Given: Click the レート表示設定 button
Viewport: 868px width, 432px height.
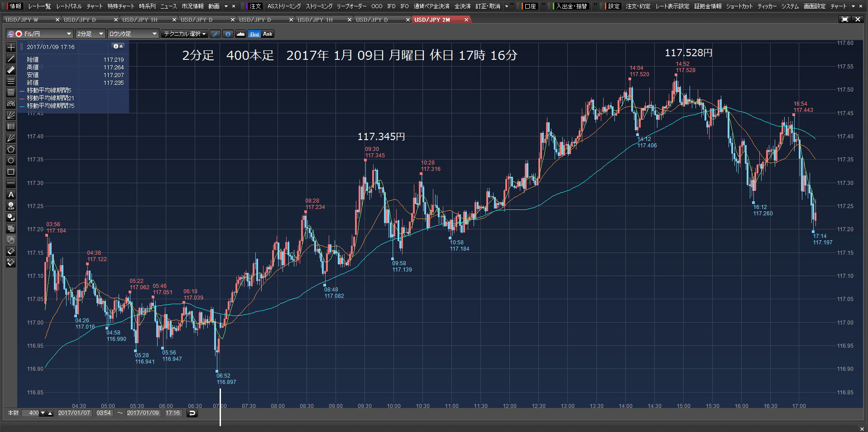Looking at the screenshot, I should tap(672, 6).
